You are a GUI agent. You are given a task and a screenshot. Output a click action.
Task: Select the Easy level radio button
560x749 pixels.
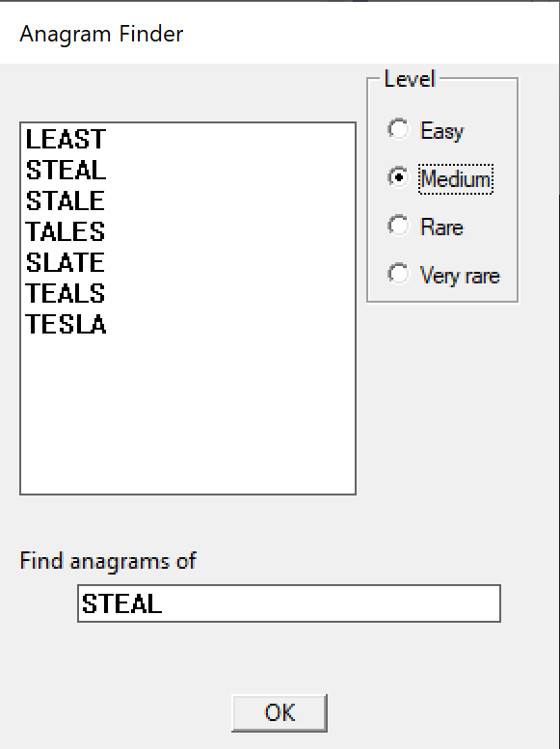tap(398, 129)
